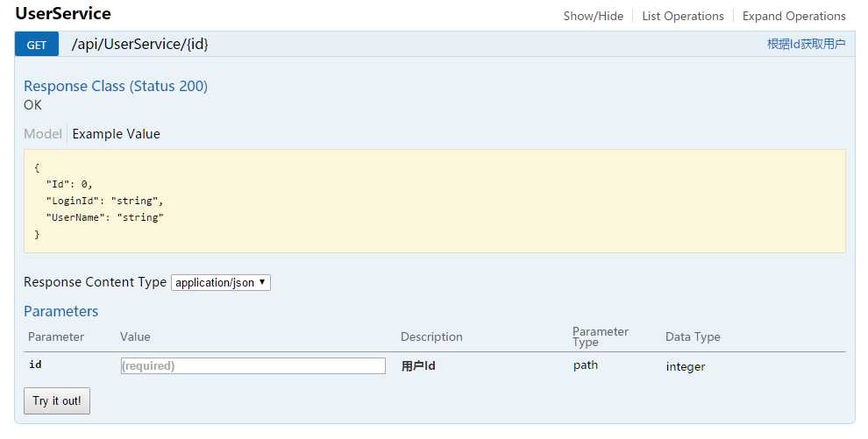The image size is (868, 439).
Task: Click the Response Class (Status 200) heading
Action: coord(116,86)
